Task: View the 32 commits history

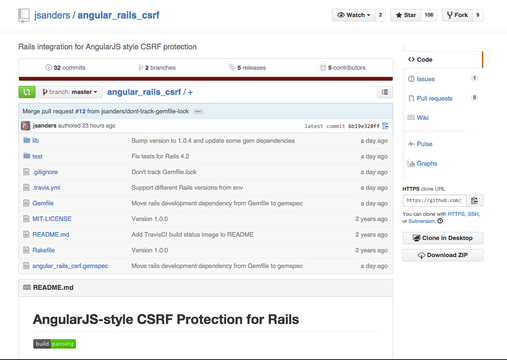Action: (65, 68)
